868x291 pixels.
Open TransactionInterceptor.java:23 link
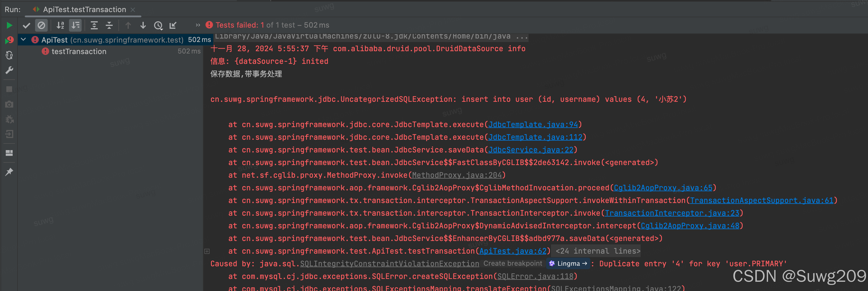[672, 213]
